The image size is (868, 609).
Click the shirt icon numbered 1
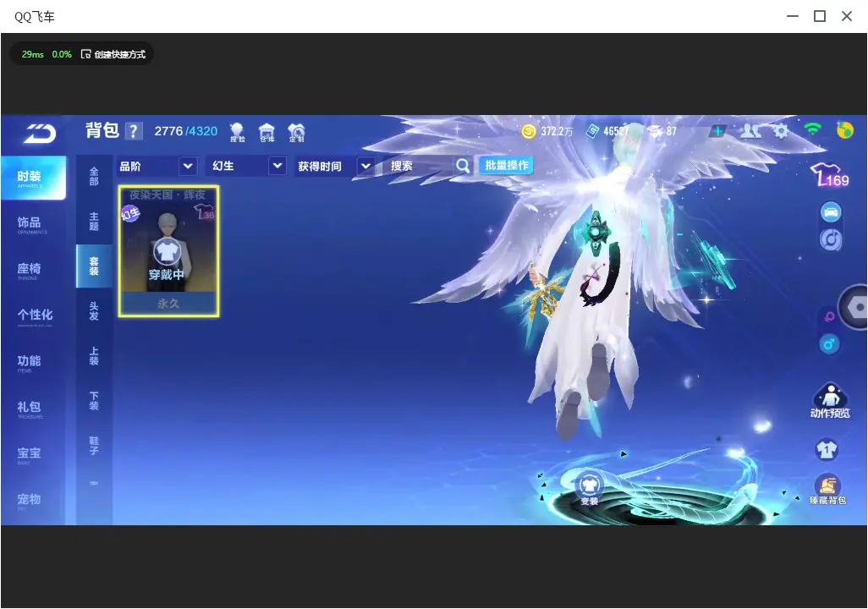(x=827, y=449)
